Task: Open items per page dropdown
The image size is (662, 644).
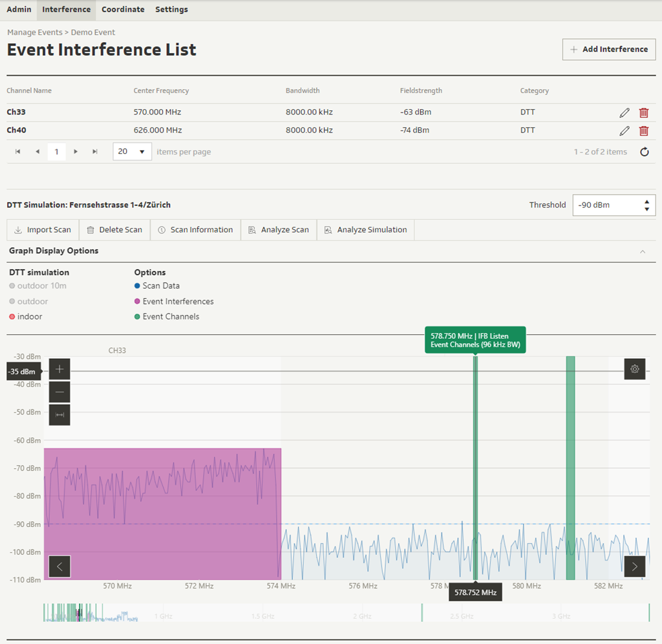Action: click(x=132, y=152)
